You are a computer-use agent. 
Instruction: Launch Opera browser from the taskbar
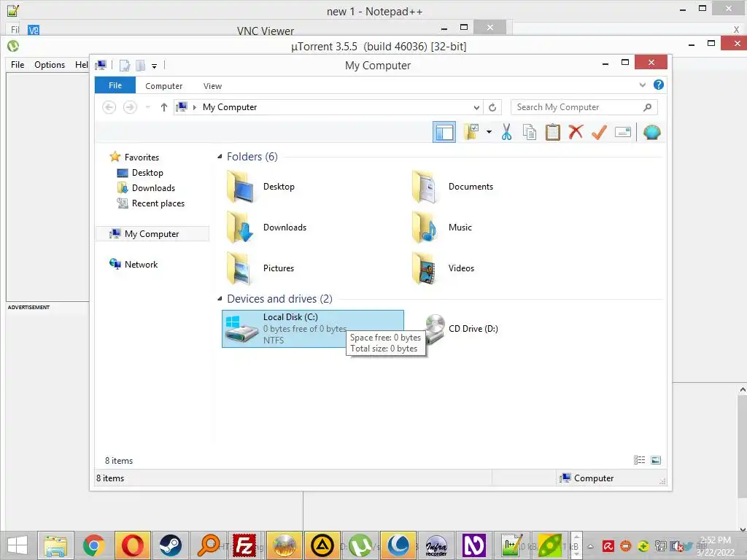(132, 545)
